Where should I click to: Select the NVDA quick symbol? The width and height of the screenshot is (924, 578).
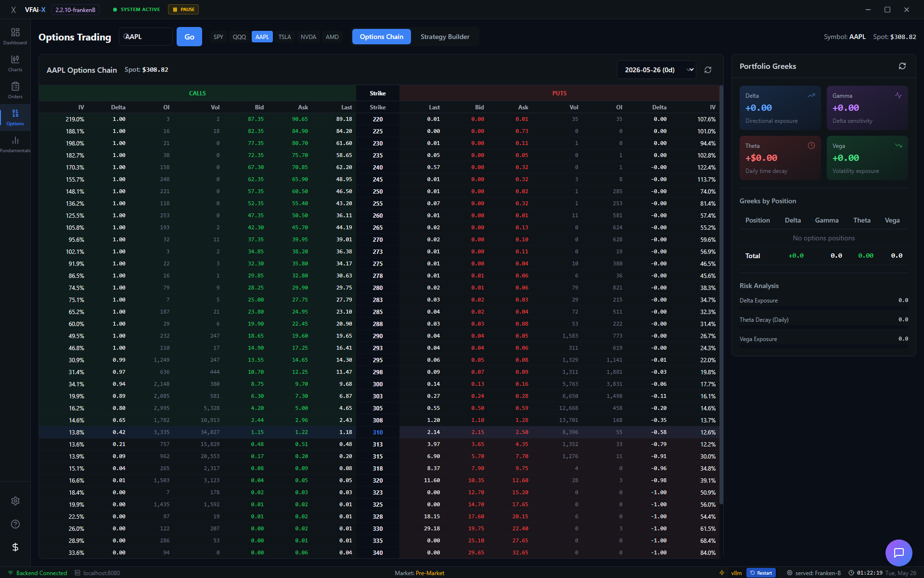(x=308, y=37)
